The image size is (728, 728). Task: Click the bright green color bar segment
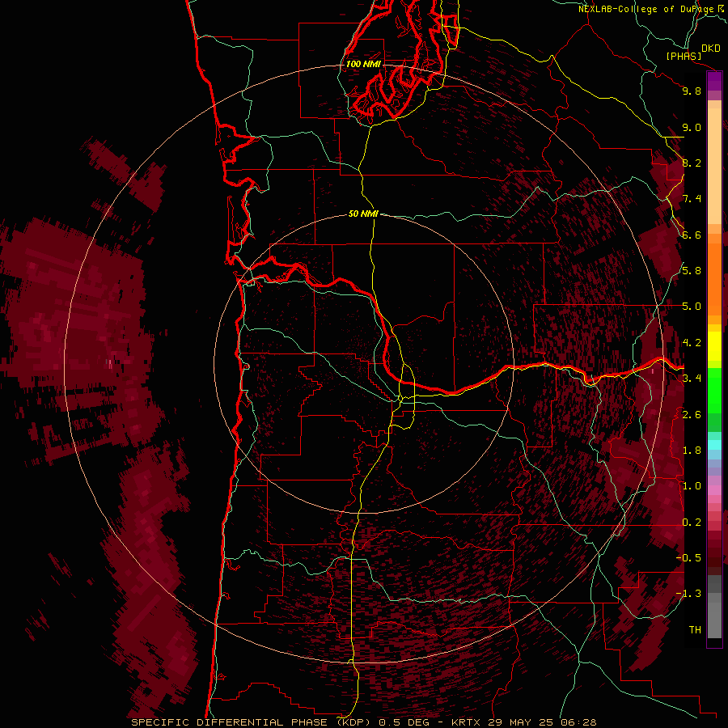[714, 390]
